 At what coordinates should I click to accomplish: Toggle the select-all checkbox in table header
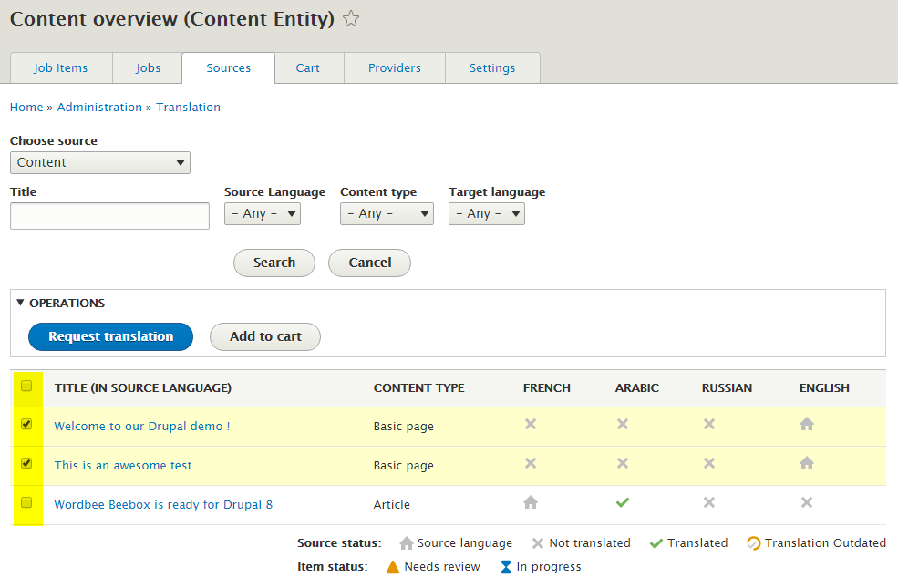26,387
